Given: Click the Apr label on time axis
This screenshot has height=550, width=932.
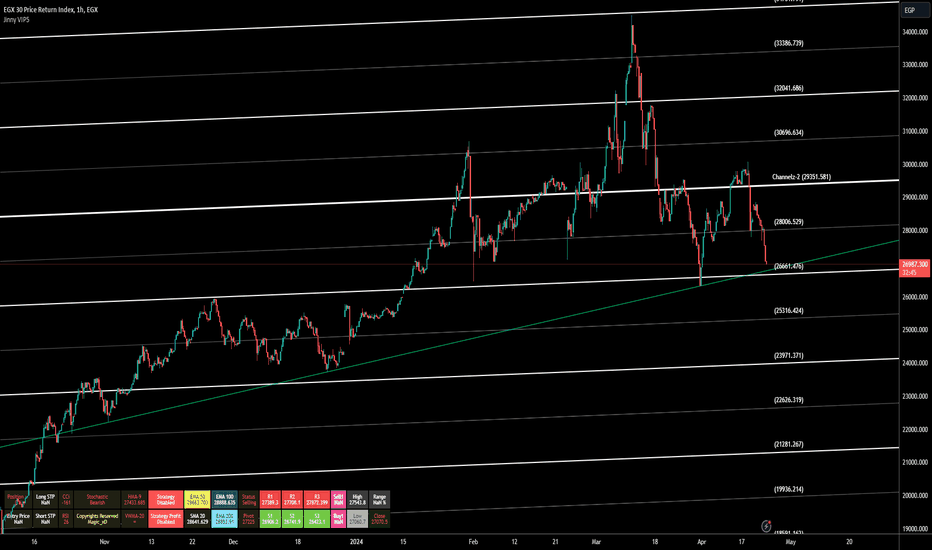Looking at the screenshot, I should 702,542.
